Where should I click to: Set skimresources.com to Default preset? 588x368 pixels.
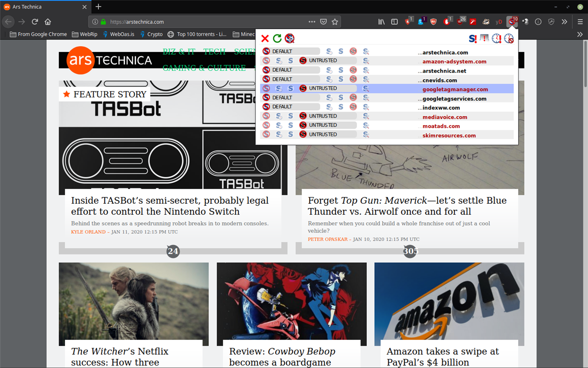[x=266, y=134]
